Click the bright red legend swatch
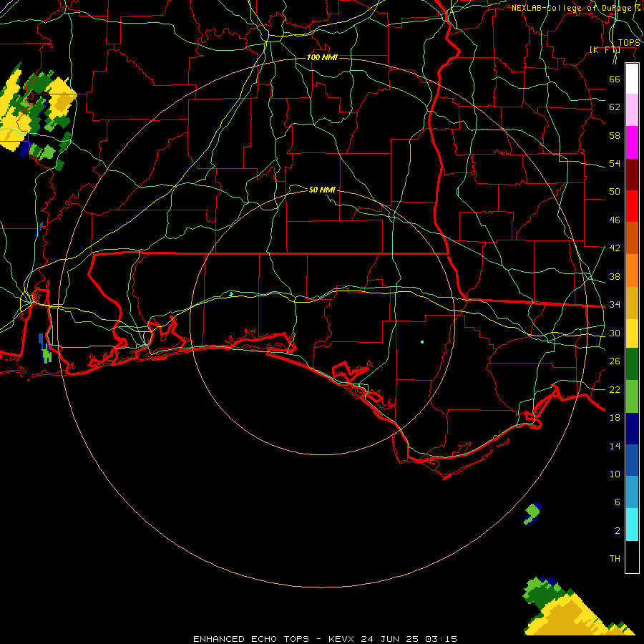The height and width of the screenshot is (644, 644). pos(632,206)
